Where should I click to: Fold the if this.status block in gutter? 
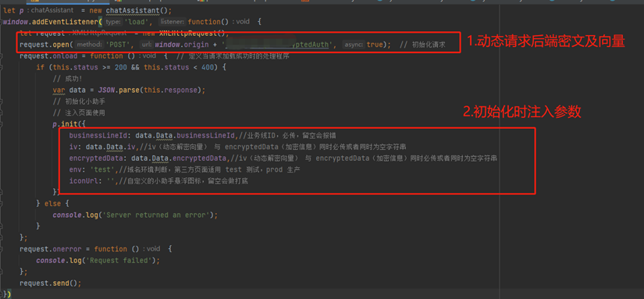click(2, 67)
